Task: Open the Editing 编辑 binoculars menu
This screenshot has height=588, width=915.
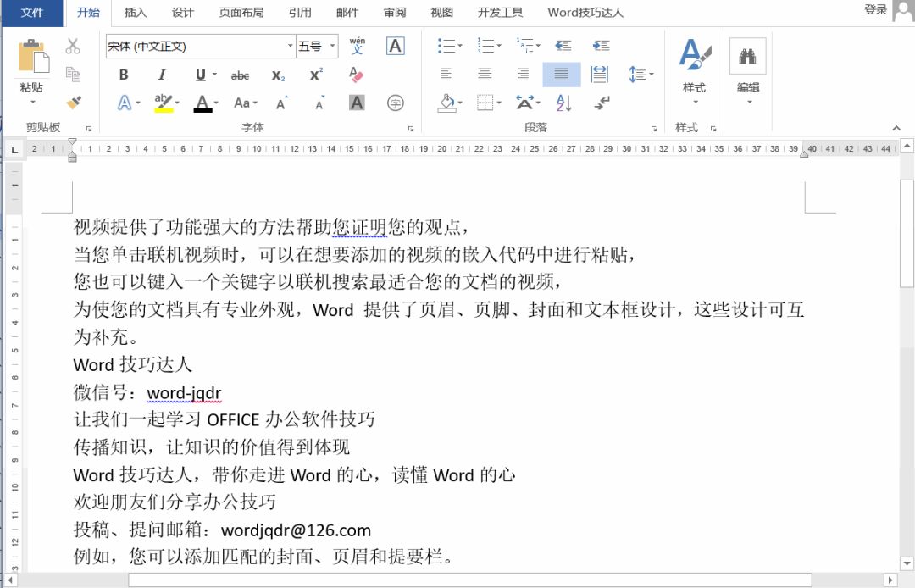Action: tap(748, 70)
